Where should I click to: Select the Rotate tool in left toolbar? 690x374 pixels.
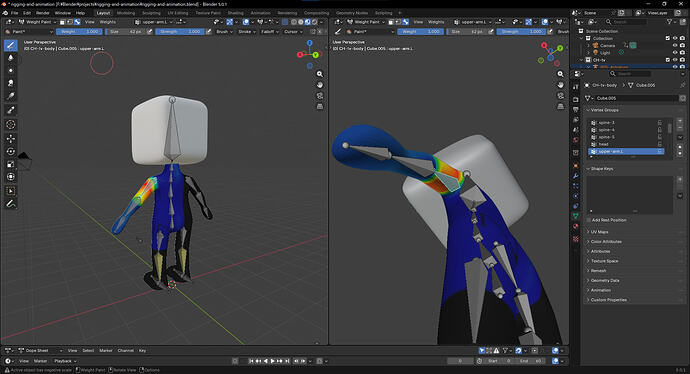(x=11, y=151)
